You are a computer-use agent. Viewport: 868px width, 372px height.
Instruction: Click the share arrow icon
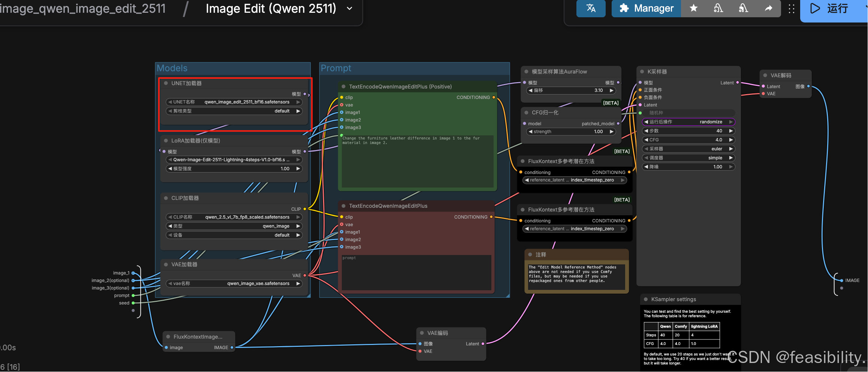click(x=768, y=8)
